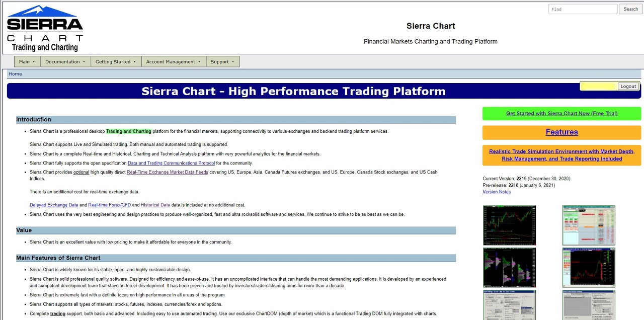Click the Sierra Chart logo image
This screenshot has height=320, width=644.
coord(45,28)
